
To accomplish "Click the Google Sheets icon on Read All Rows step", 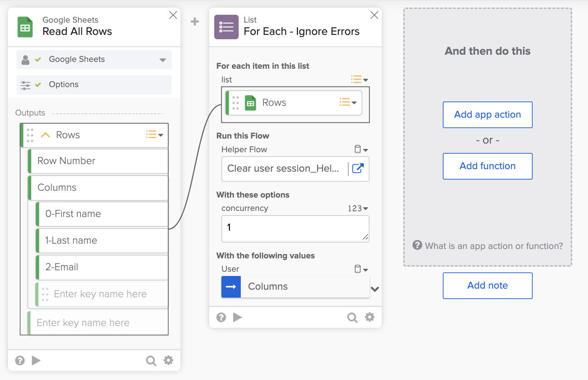I will (x=25, y=27).
